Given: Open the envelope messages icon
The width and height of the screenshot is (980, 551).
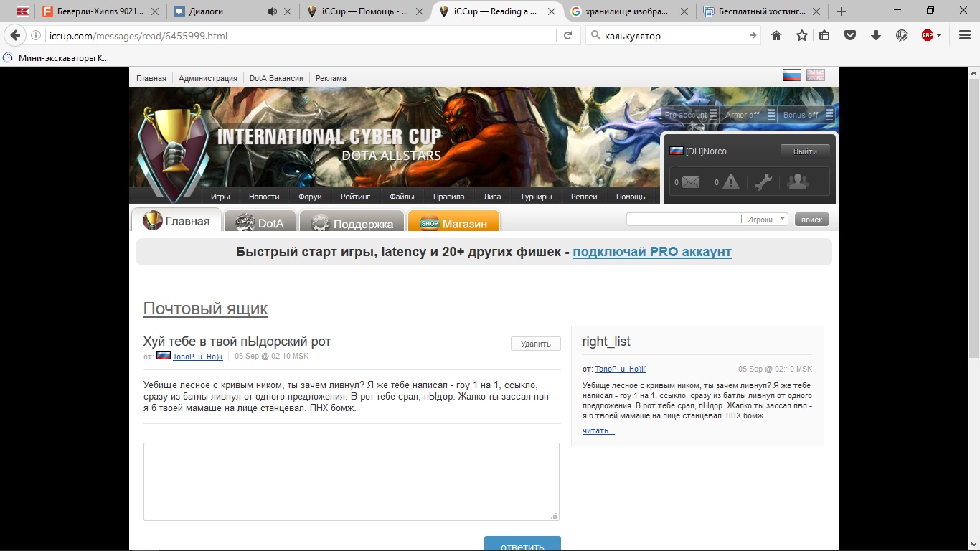Looking at the screenshot, I should 690,182.
